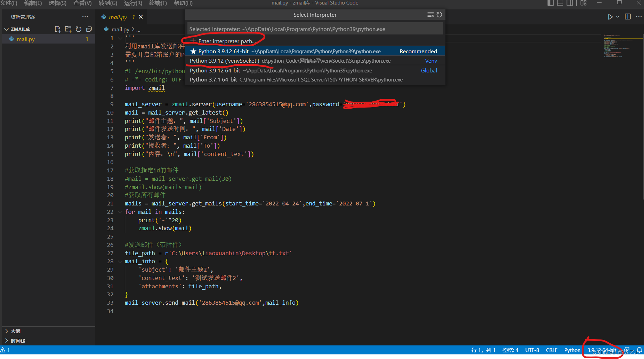Viewport: 644px width, 359px height.
Task: Restore down the VS Code window
Action: click(619, 3)
